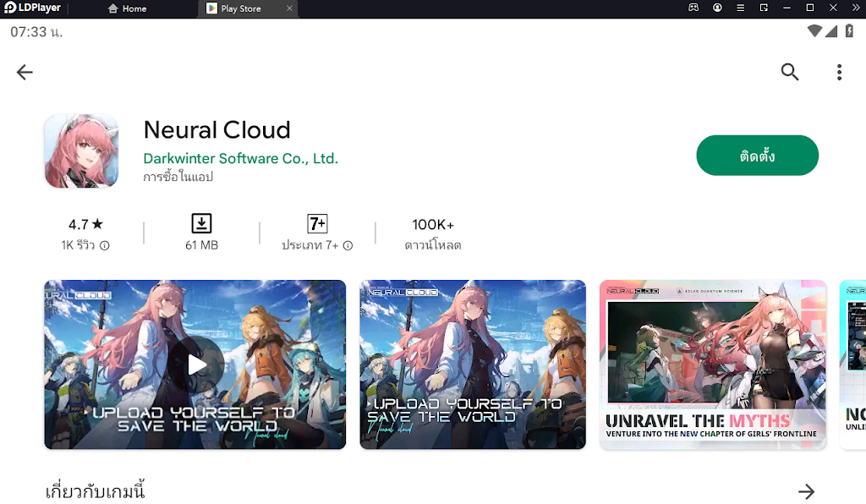
Task: Close the Play Store tab
Action: coord(289,8)
